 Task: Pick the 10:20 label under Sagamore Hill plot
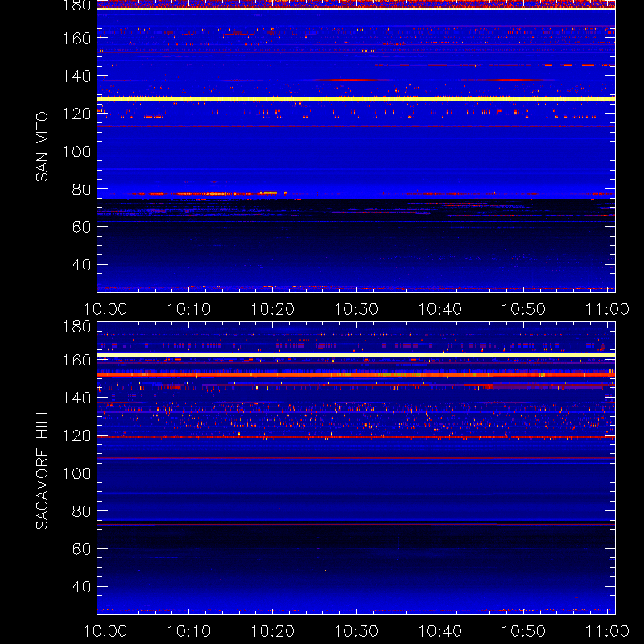273,631
